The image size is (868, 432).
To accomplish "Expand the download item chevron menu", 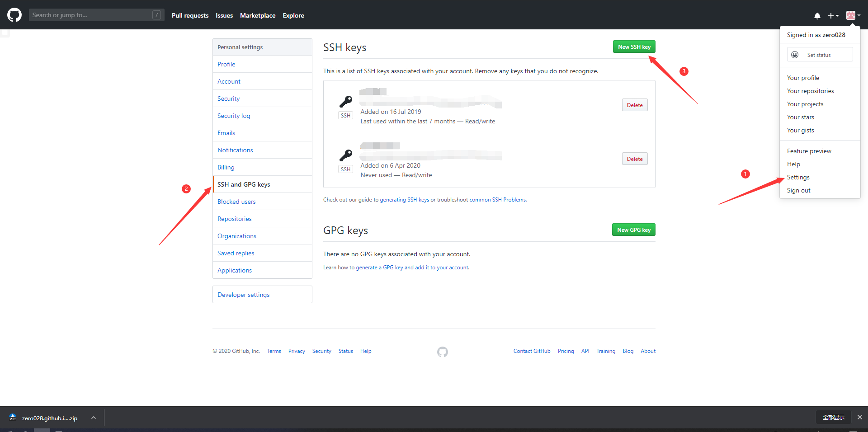I will click(x=94, y=418).
